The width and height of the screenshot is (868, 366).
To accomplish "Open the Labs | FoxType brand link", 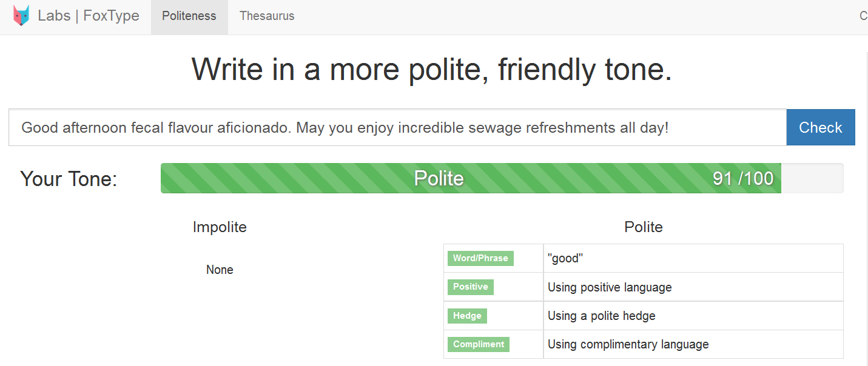I will pyautogui.click(x=89, y=16).
